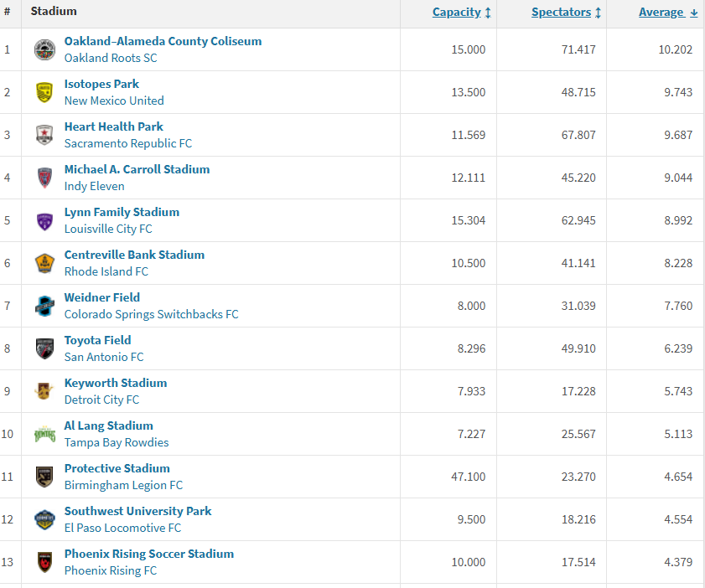Click the Indy Eleven crest icon
This screenshot has height=588, width=705.
click(44, 178)
